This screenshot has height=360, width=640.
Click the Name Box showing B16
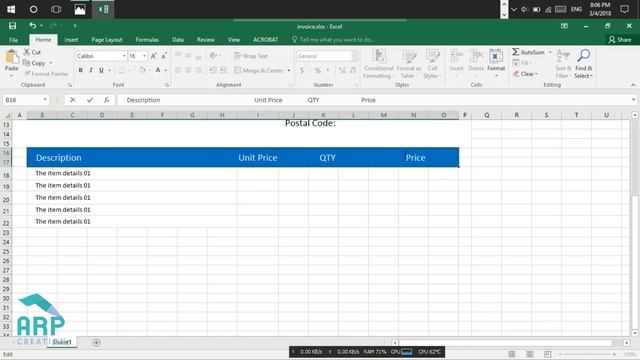click(25, 100)
